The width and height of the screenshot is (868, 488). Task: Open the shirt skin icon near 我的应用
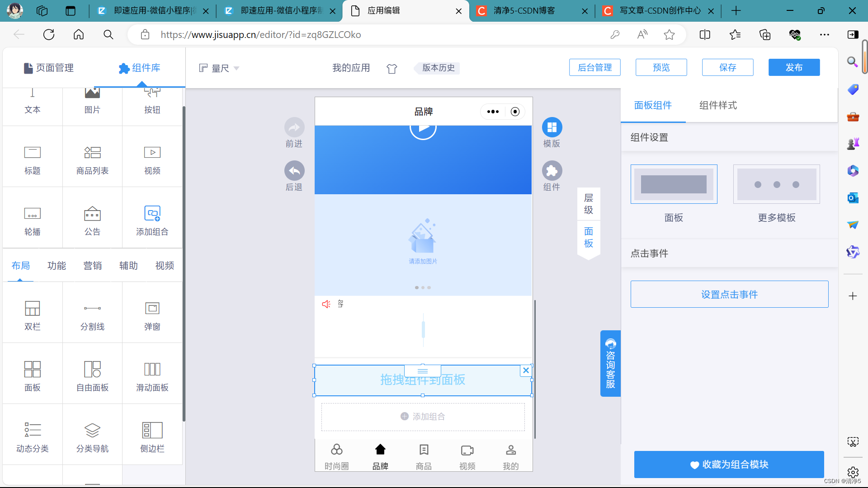click(392, 69)
